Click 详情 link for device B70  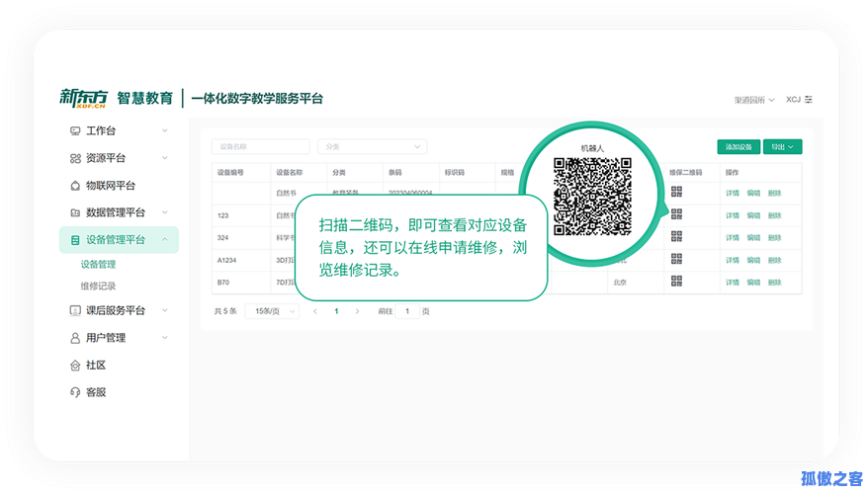point(733,283)
